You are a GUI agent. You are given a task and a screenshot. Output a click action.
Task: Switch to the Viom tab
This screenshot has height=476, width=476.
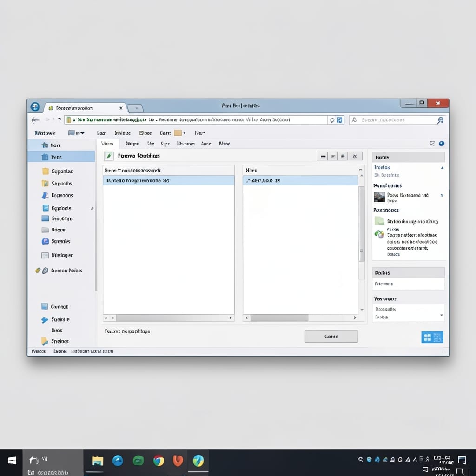pos(107,144)
